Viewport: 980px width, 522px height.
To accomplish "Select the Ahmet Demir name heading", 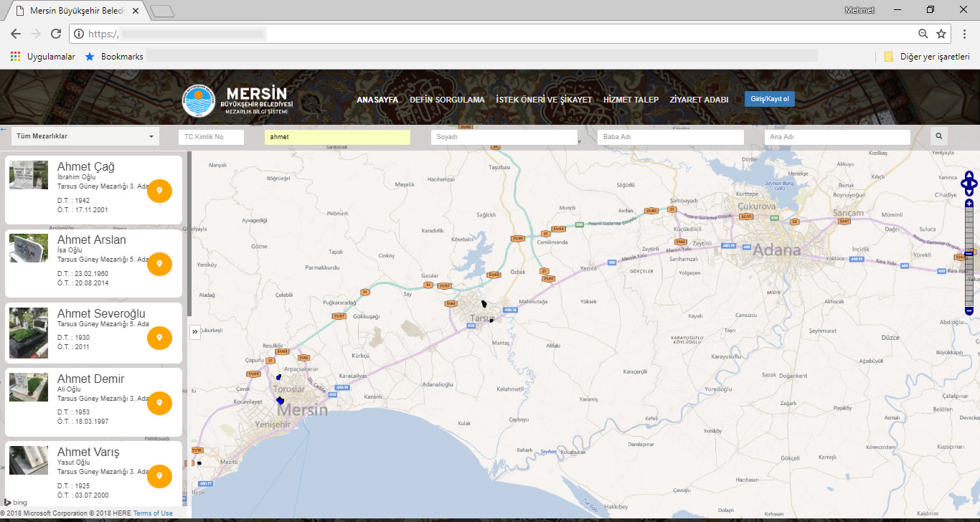I will (91, 379).
